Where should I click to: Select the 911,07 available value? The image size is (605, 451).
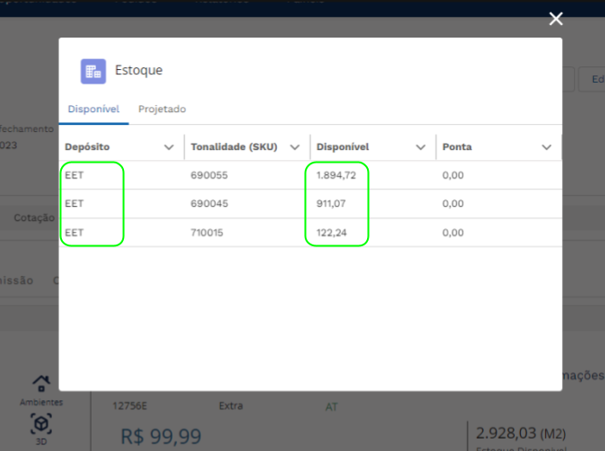pos(332,204)
